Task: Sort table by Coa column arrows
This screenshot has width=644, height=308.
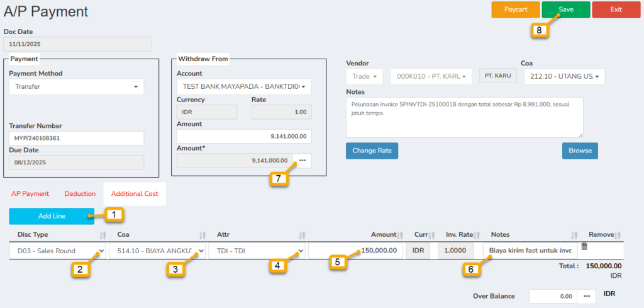Action: 202,235
